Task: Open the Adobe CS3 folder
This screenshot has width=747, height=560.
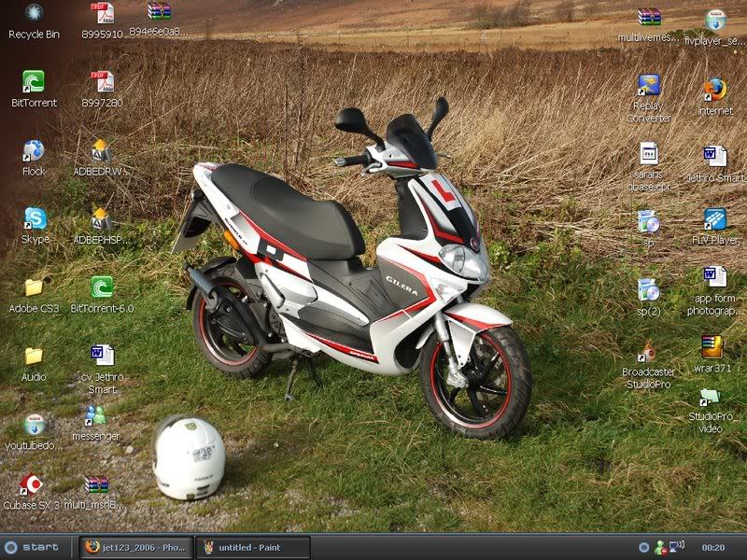Action: [x=34, y=287]
